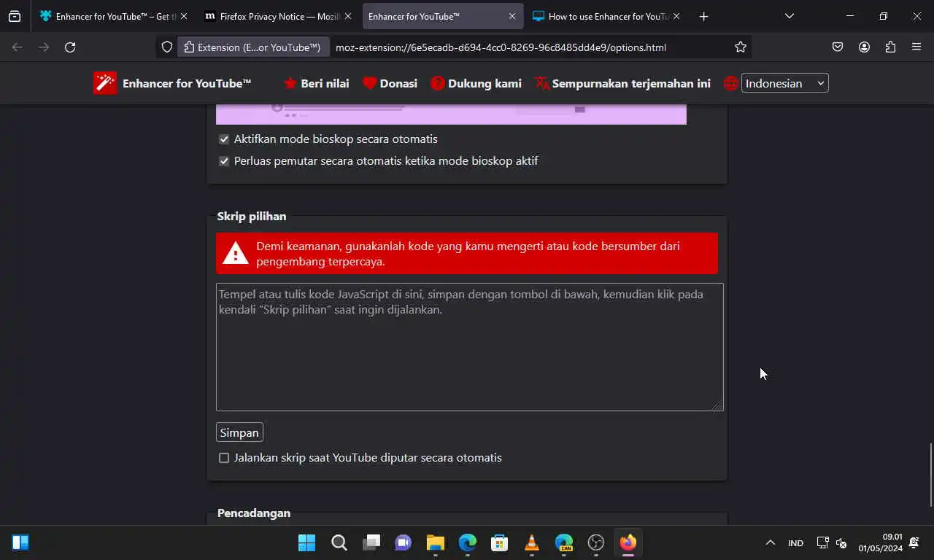This screenshot has width=934, height=560.
Task: Open a new tab with the plus button
Action: point(703,16)
